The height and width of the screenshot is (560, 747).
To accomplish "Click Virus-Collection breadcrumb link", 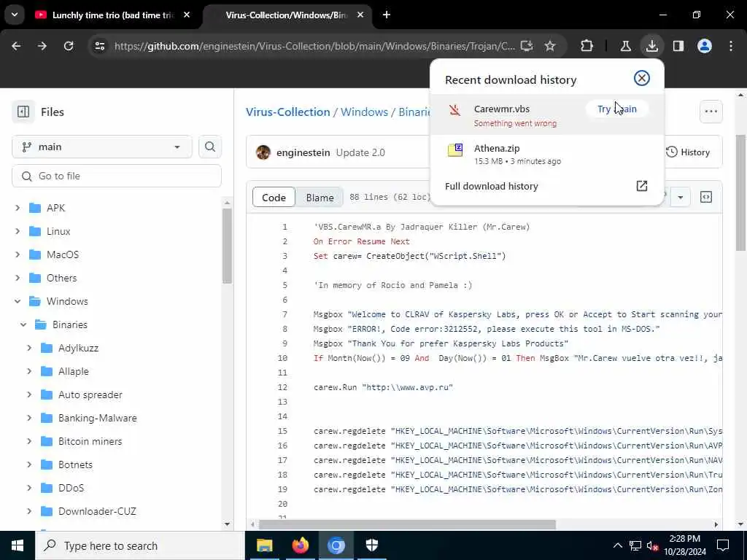I will click(287, 112).
